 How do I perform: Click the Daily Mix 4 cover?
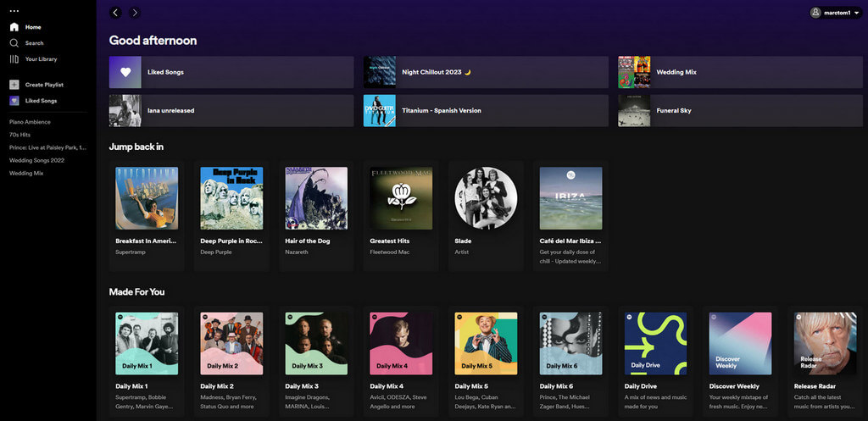(x=401, y=344)
